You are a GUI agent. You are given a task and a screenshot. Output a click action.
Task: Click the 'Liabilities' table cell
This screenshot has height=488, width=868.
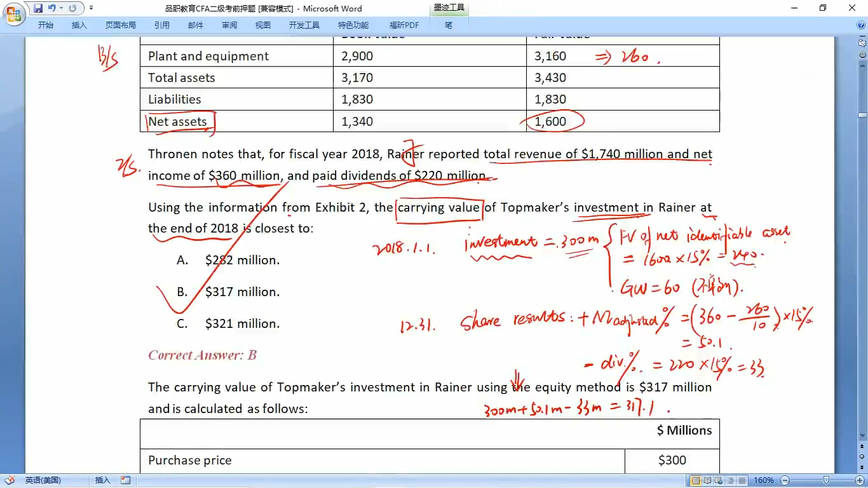click(236, 99)
